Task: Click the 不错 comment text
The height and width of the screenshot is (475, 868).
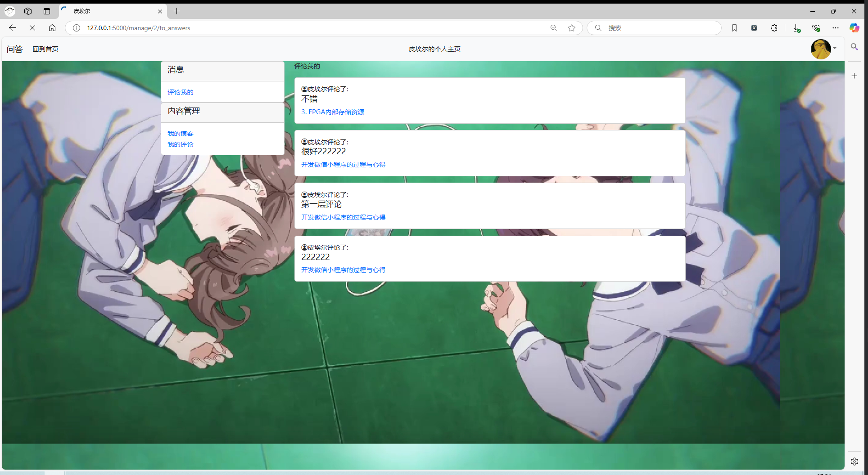Action: tap(309, 99)
